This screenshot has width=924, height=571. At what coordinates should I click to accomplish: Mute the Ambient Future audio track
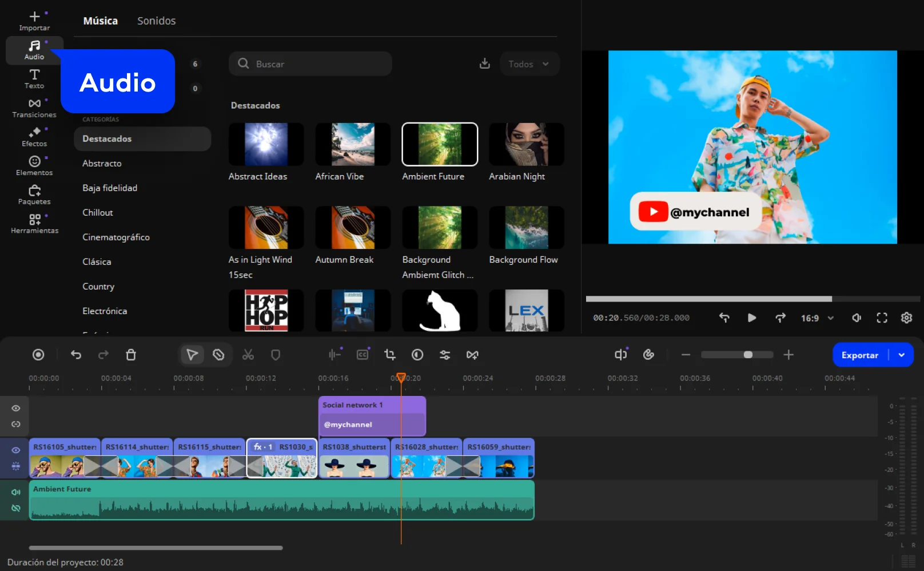point(16,492)
